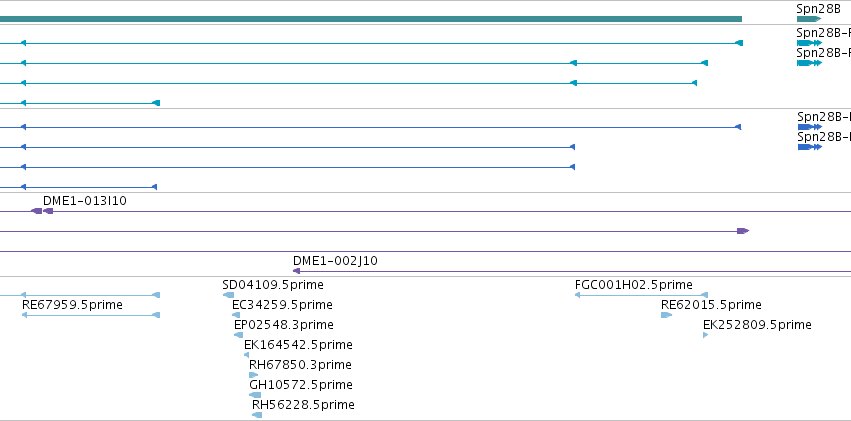
Task: Click the glyph below RH56228.5prime
Action: (257, 415)
